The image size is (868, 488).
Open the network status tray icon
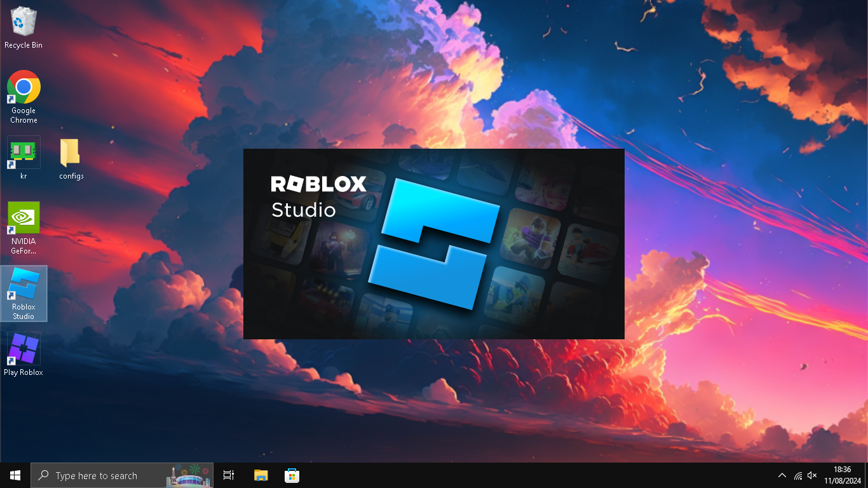pos(797,475)
